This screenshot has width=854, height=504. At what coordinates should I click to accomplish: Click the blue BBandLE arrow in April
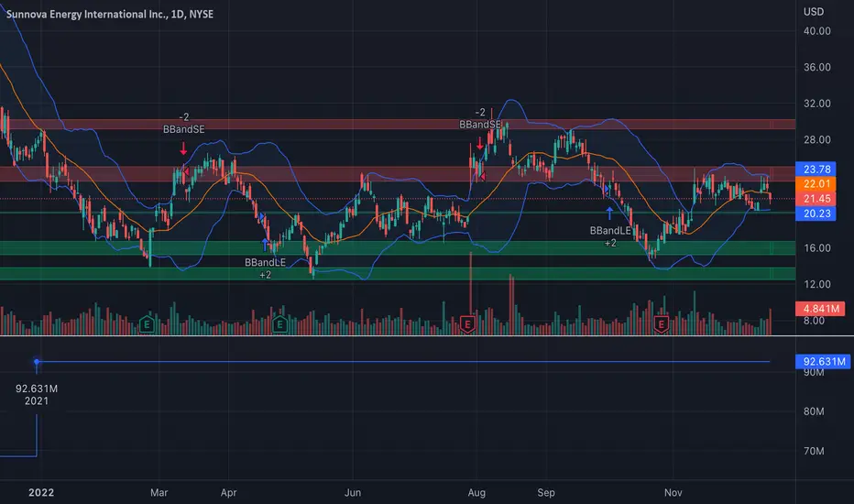point(265,244)
